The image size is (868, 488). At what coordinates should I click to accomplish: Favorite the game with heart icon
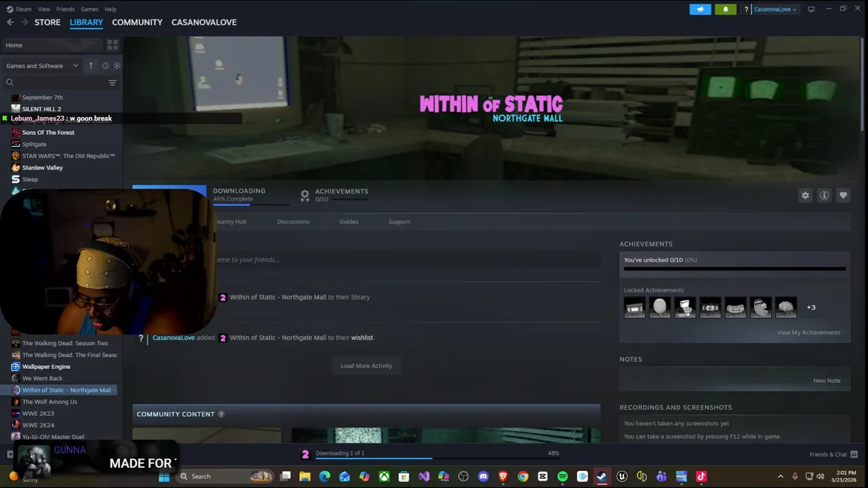(x=843, y=195)
